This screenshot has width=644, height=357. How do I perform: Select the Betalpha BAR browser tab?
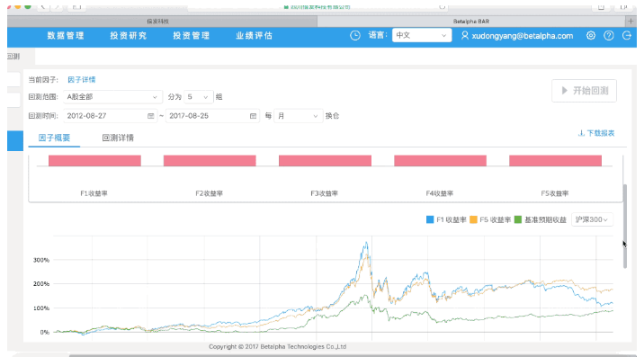(x=470, y=21)
